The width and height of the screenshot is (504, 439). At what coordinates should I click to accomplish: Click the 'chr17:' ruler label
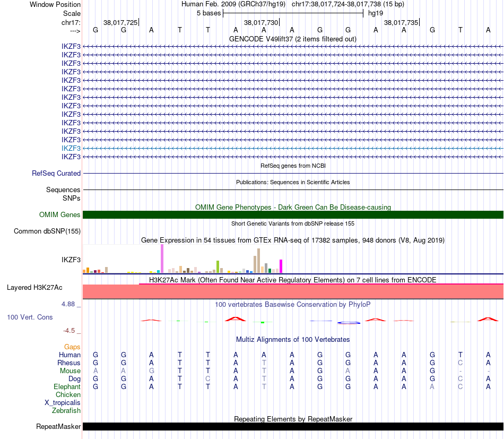click(71, 22)
